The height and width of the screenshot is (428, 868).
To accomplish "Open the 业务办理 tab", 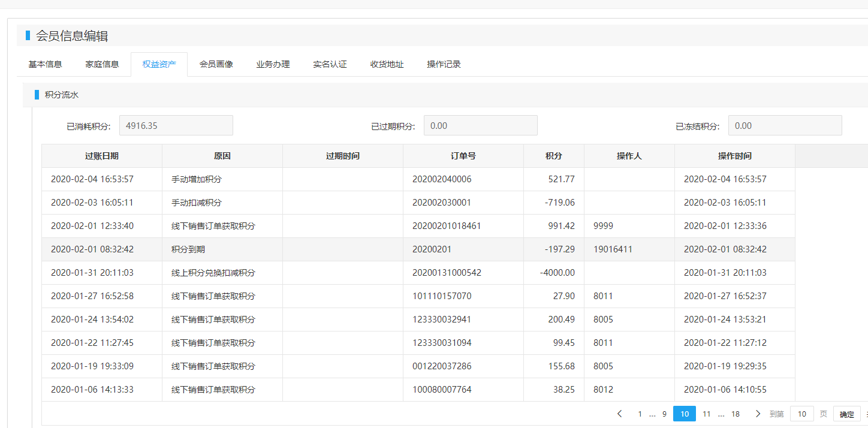I will (273, 64).
